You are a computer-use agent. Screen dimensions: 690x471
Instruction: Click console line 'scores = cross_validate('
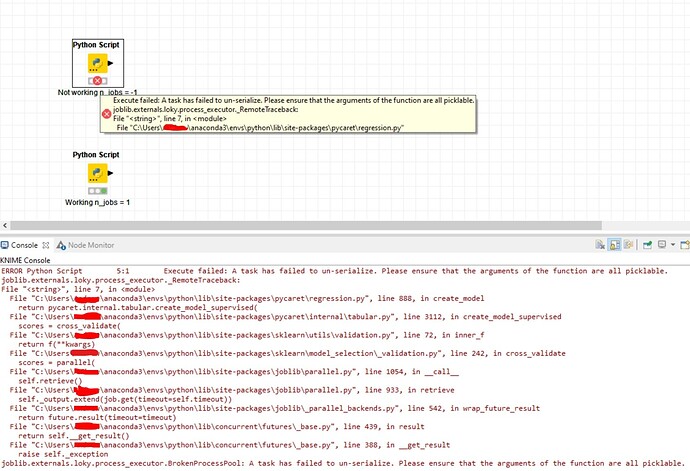(69, 326)
